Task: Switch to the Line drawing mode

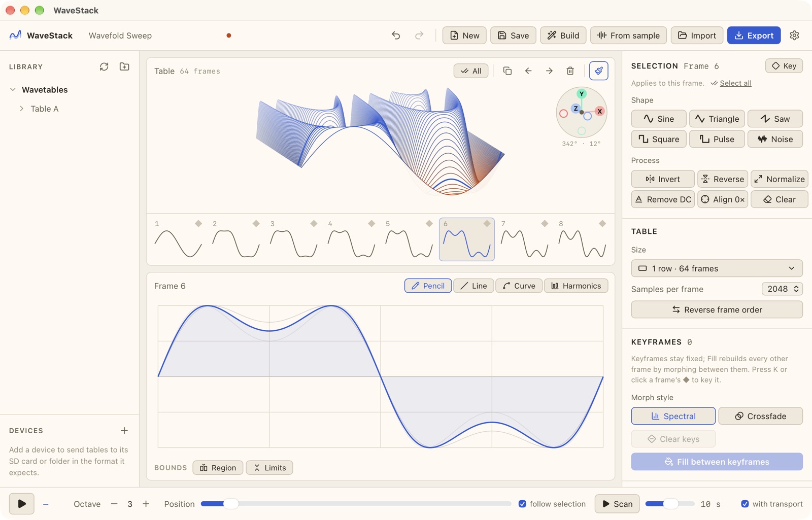Action: point(473,286)
